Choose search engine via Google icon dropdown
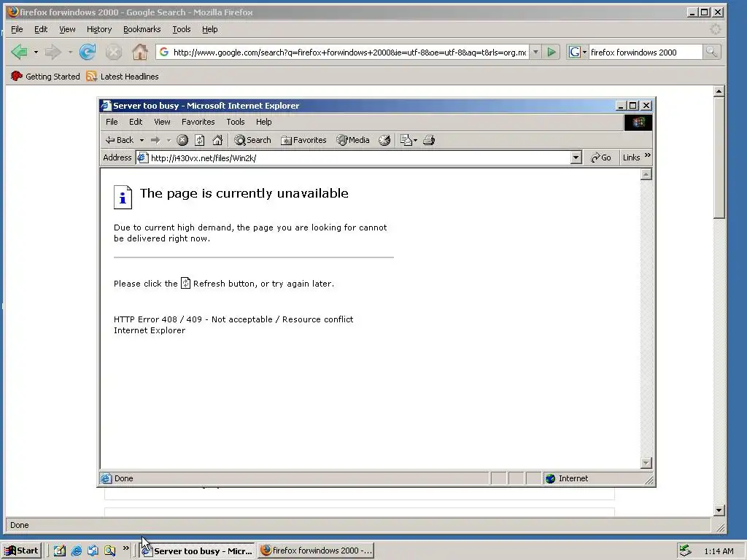The height and width of the screenshot is (560, 747). [x=578, y=52]
